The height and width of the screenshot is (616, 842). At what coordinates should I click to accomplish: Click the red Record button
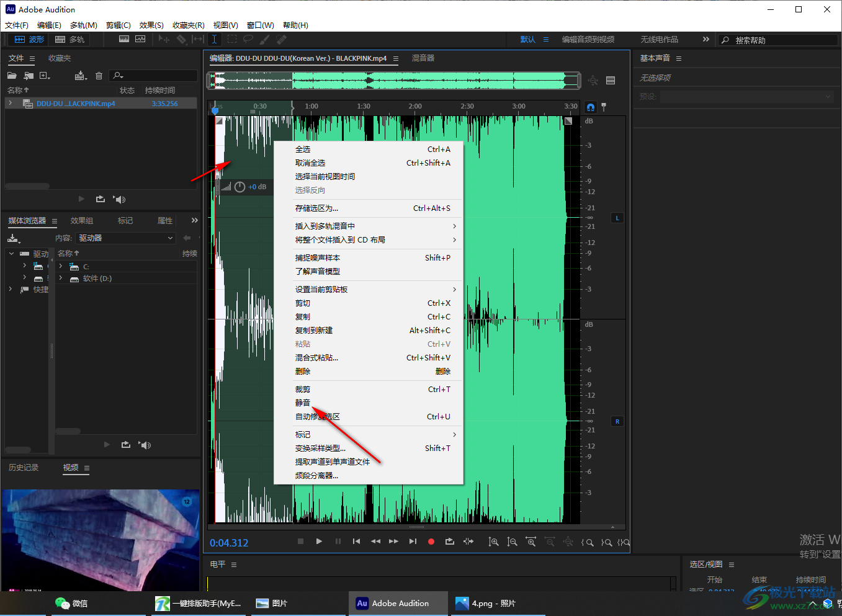tap(431, 542)
